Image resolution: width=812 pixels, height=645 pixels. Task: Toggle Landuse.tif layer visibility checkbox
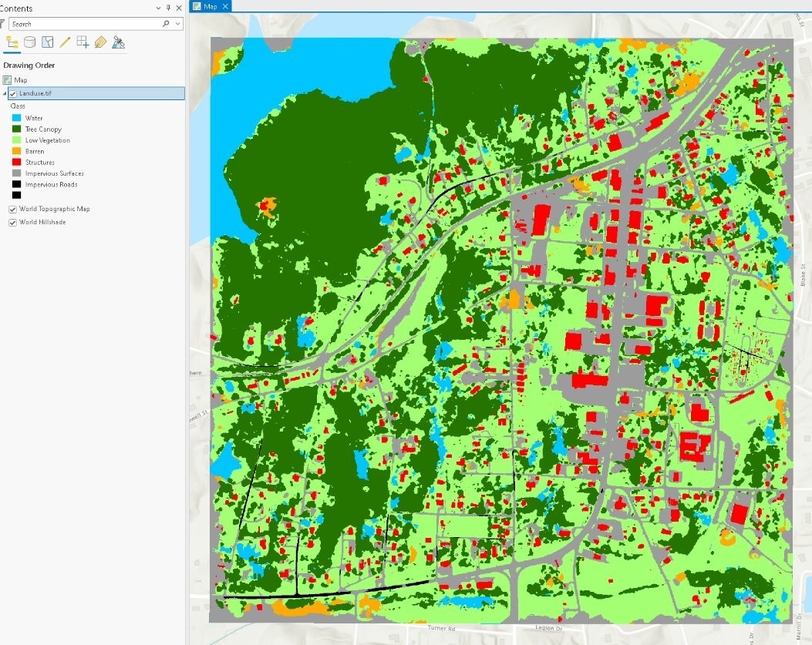click(13, 94)
